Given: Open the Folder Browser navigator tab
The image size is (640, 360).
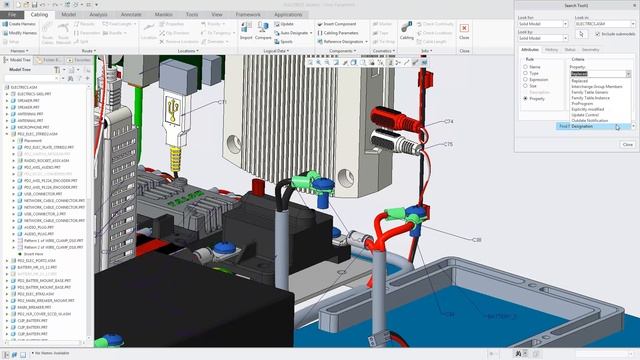Looking at the screenshot, I should [x=49, y=60].
